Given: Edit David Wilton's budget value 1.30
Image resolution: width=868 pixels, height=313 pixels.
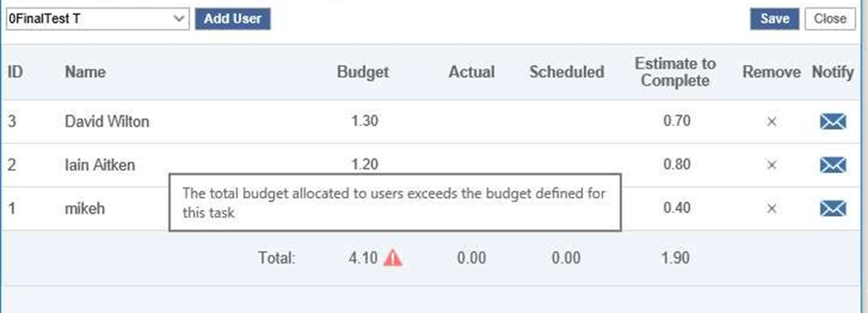Looking at the screenshot, I should pyautogui.click(x=364, y=120).
